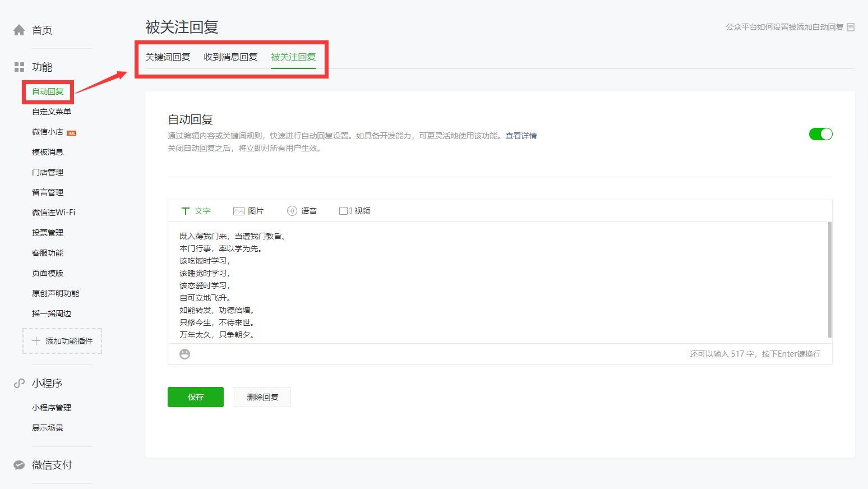Click the line 万年太久，只争朝夕。
The image size is (868, 489).
click(x=217, y=335)
